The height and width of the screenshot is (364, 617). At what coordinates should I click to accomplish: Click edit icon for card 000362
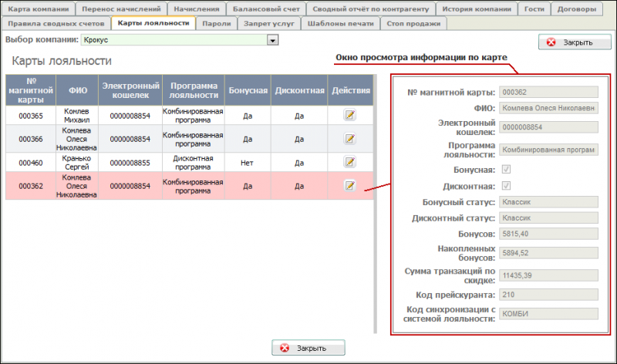pyautogui.click(x=349, y=186)
